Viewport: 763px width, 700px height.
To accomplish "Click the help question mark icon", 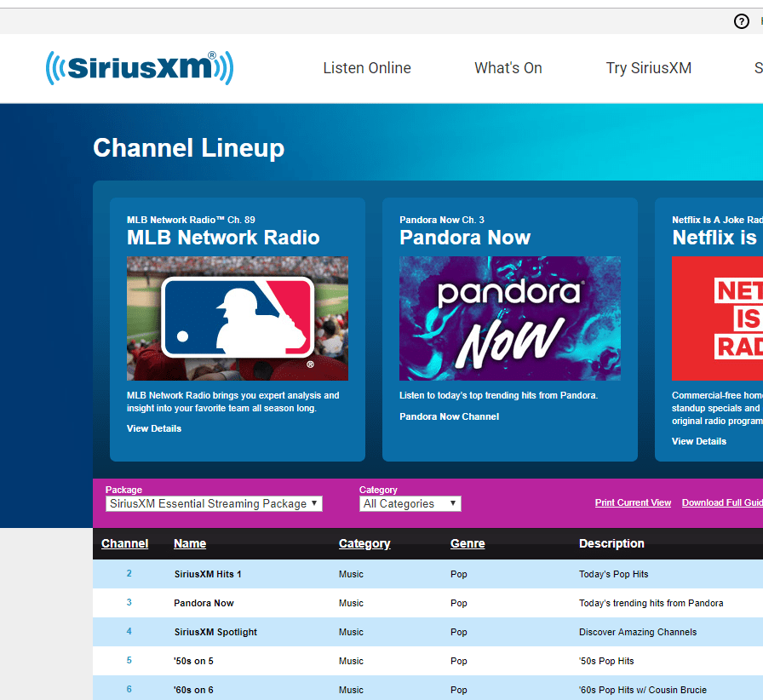I will point(741,21).
